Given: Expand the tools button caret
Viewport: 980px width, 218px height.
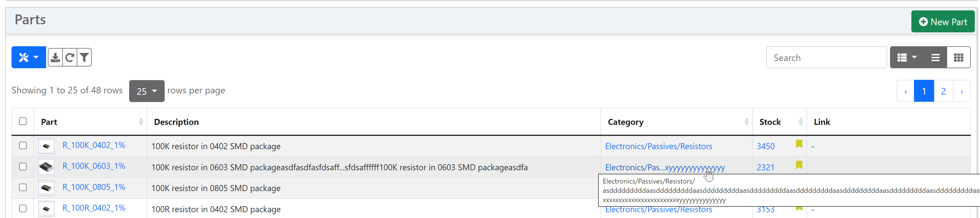Looking at the screenshot, I should pos(37,57).
